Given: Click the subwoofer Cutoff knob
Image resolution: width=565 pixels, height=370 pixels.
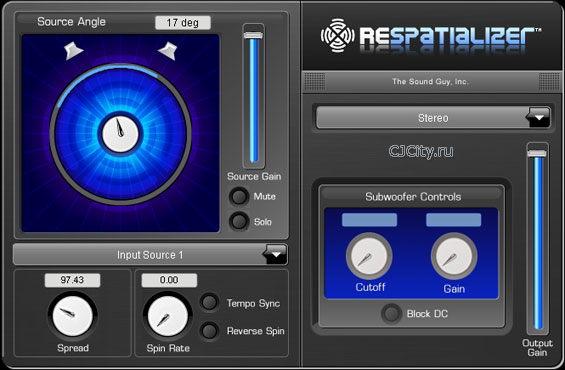Looking at the screenshot, I should 369,256.
